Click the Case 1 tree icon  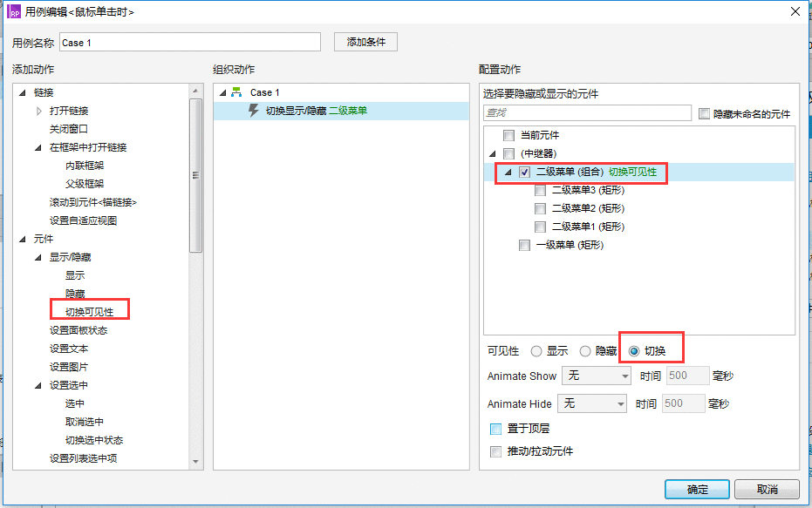pyautogui.click(x=236, y=92)
